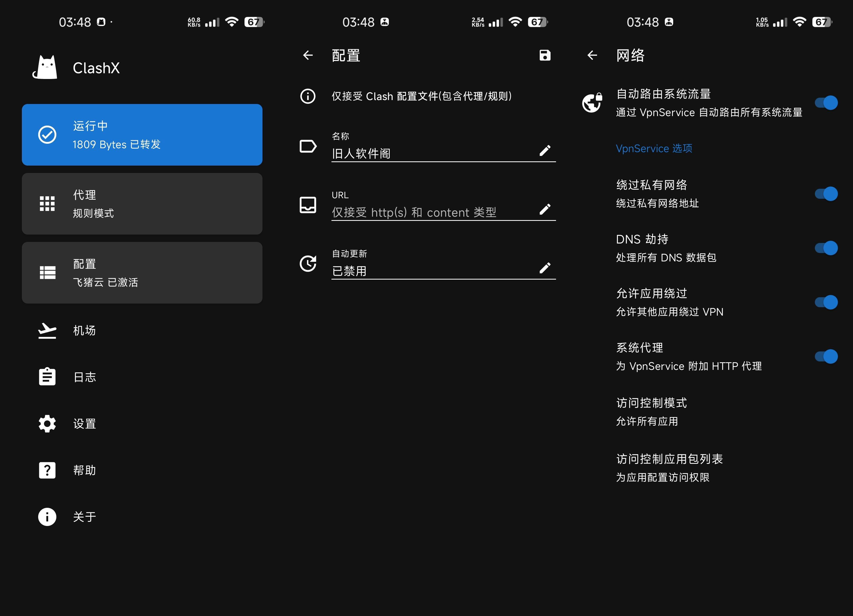Click 为 VpnService 附加 HTTP 代理 description
853x616 pixels.
(689, 366)
